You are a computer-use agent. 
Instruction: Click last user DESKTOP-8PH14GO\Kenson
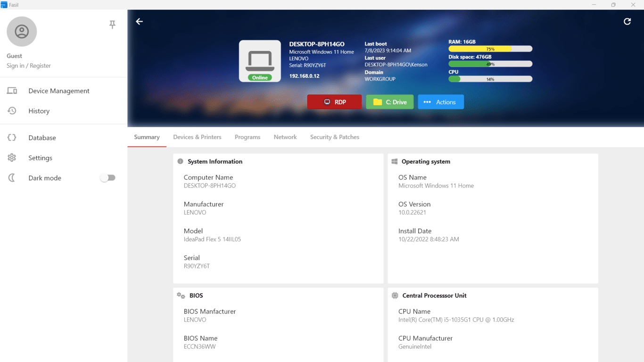tap(396, 65)
